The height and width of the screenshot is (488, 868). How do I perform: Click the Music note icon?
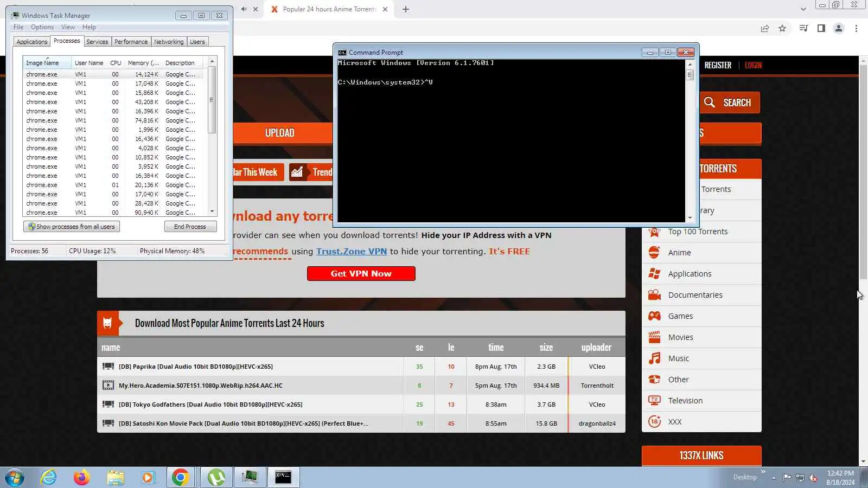pyautogui.click(x=654, y=358)
